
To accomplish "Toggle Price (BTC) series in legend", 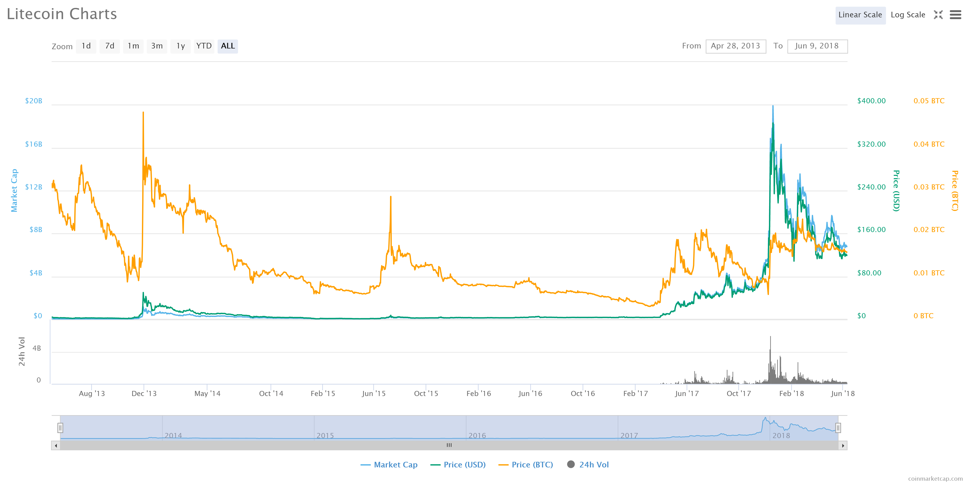I will click(x=526, y=465).
